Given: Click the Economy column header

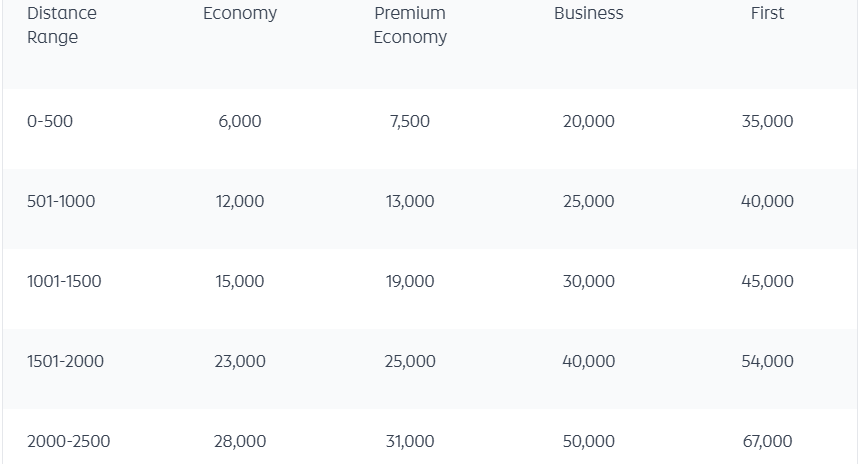Looking at the screenshot, I should click(240, 13).
